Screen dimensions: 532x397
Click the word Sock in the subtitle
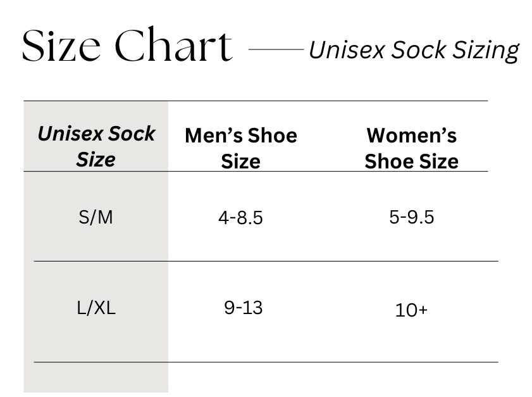(x=418, y=50)
